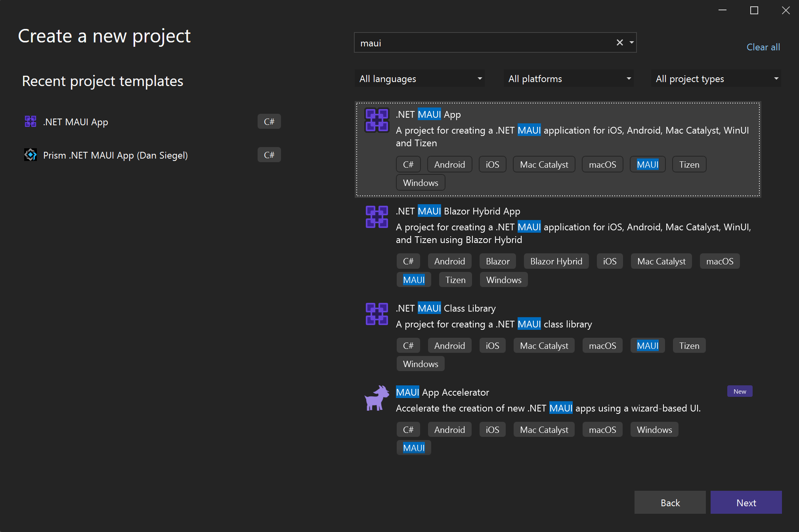Click the C# badge next to Prism template
The image size is (799, 532).
pos(269,155)
